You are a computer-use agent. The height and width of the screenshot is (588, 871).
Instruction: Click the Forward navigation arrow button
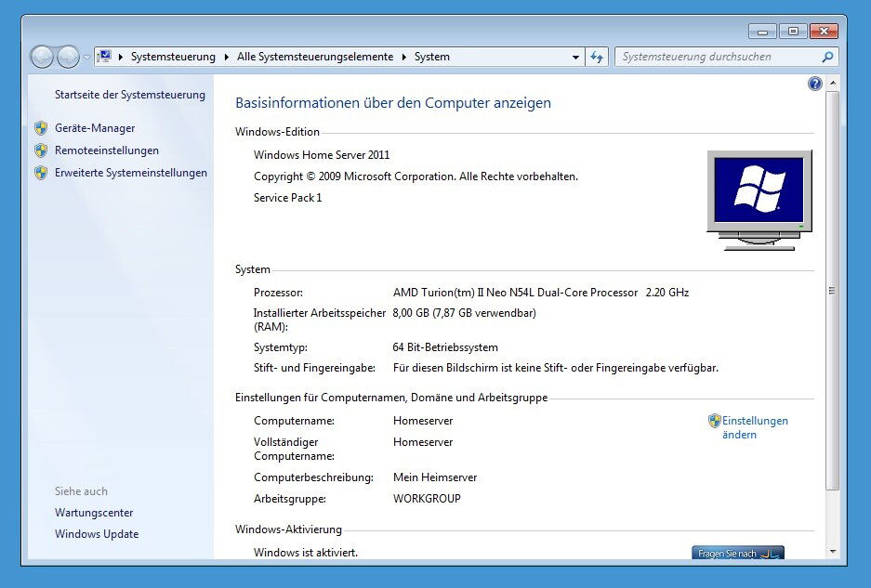(69, 57)
